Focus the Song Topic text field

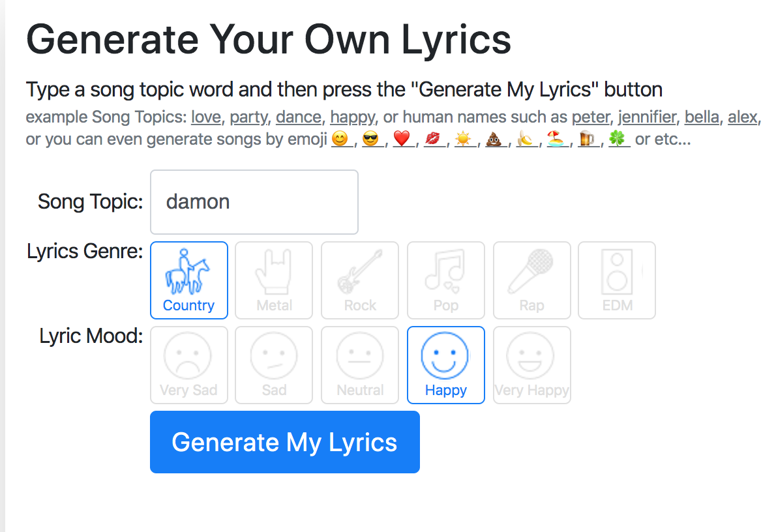point(254,202)
